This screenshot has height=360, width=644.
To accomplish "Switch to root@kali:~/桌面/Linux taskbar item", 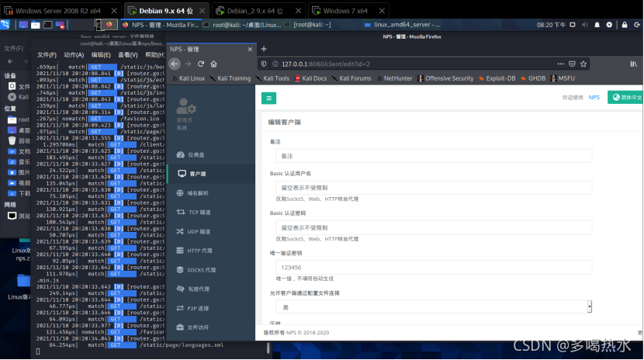I will pyautogui.click(x=242, y=25).
